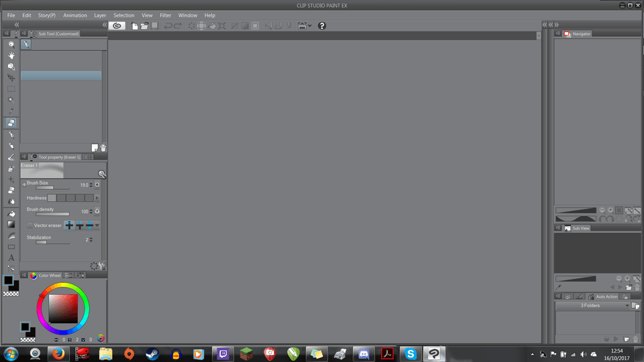Delete sub tool using trash icon

(103, 147)
